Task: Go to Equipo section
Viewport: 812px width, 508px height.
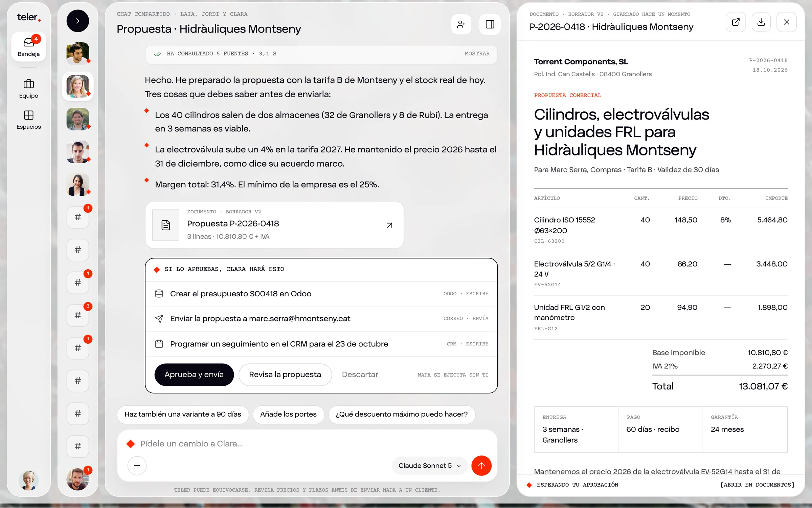Action: pos(29,89)
